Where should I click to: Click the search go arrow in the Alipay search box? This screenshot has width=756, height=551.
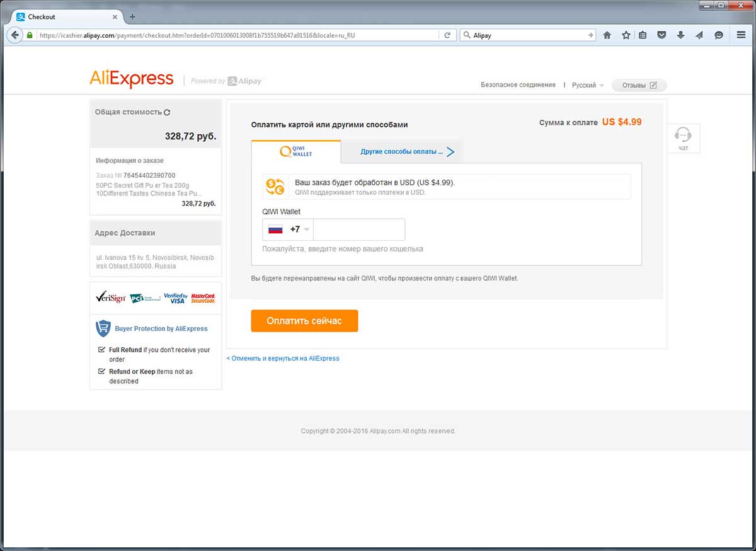(590, 35)
